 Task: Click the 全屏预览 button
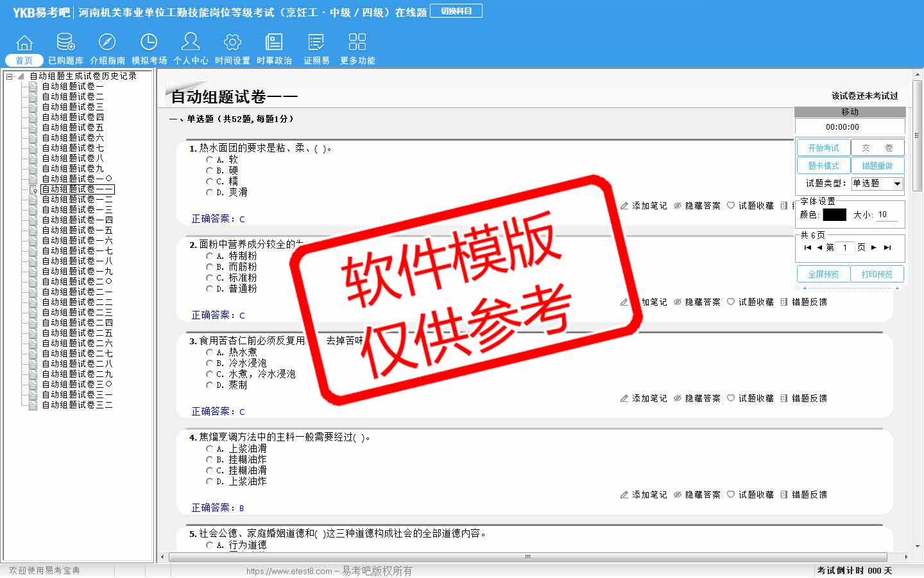point(823,274)
